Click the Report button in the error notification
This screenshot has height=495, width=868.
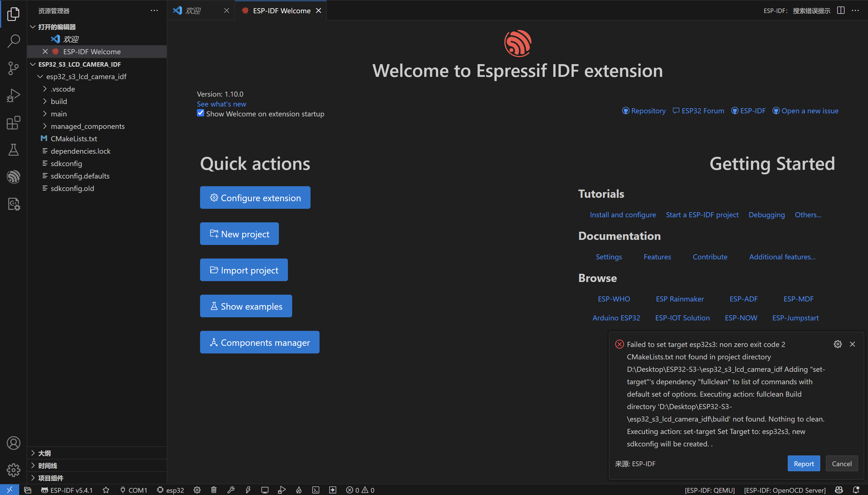(804, 463)
